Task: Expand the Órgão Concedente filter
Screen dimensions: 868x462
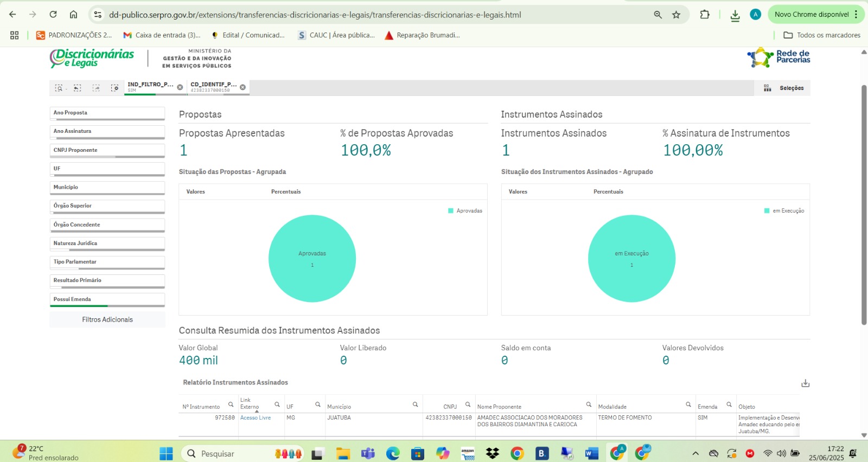Action: pos(107,225)
